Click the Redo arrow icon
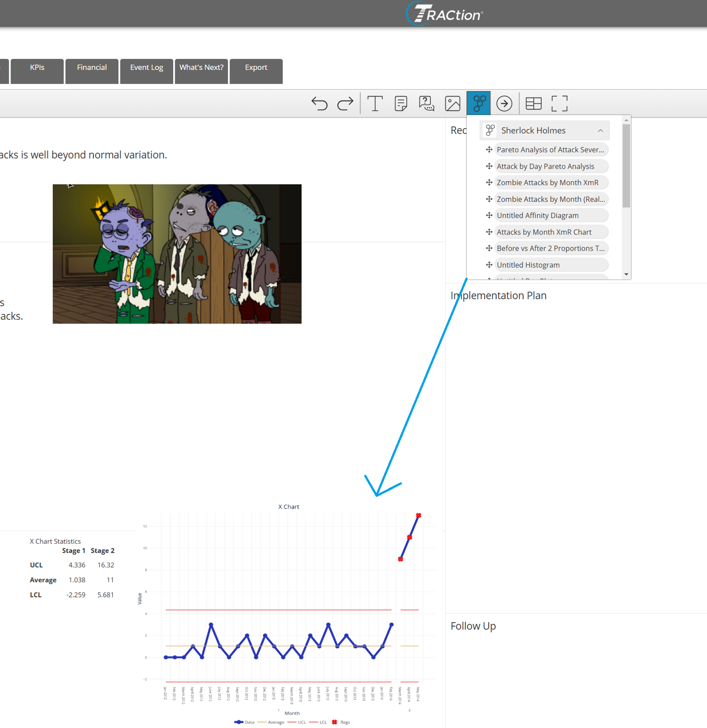This screenshot has width=707, height=728. click(x=345, y=103)
